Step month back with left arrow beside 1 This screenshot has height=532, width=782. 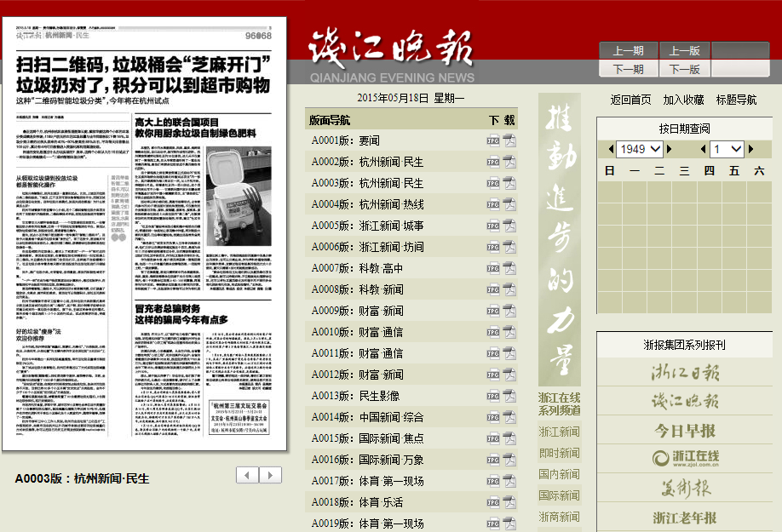click(x=703, y=149)
